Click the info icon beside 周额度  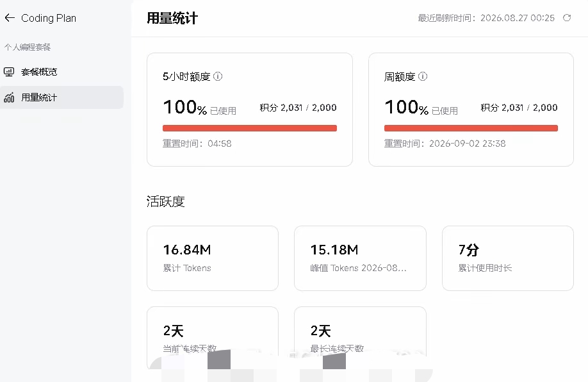point(423,76)
